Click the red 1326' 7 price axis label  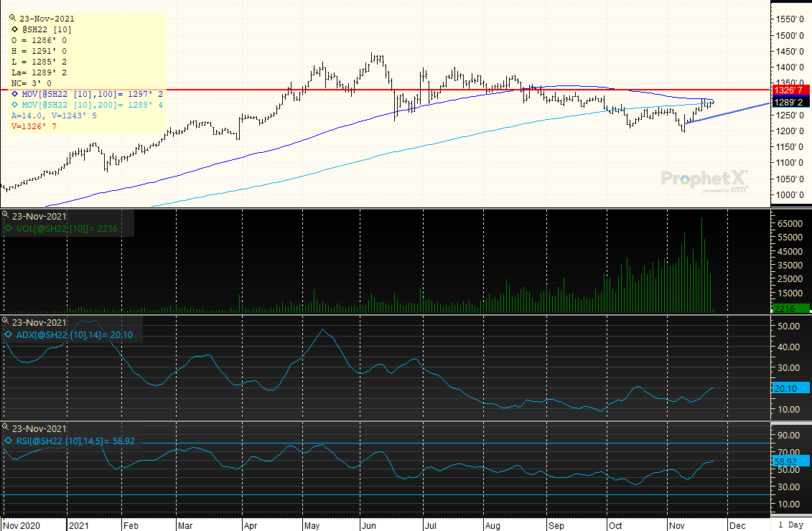[790, 90]
